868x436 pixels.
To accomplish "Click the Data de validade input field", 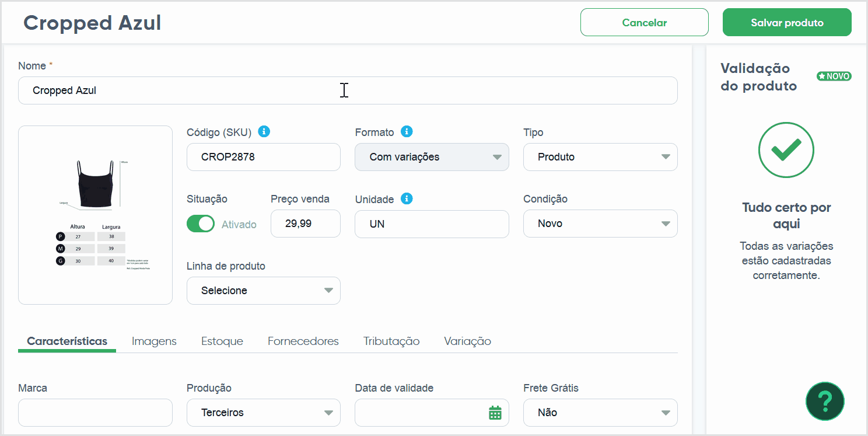I will click(x=432, y=413).
